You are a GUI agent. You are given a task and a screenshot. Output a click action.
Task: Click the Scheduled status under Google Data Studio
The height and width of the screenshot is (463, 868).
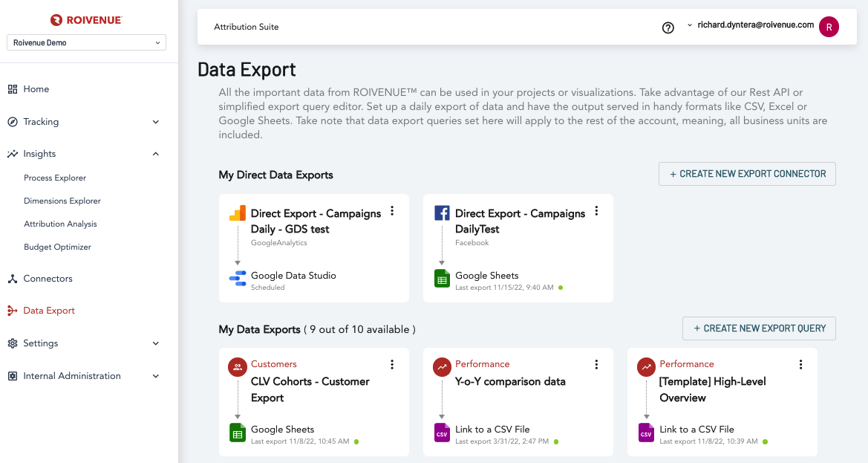click(267, 288)
